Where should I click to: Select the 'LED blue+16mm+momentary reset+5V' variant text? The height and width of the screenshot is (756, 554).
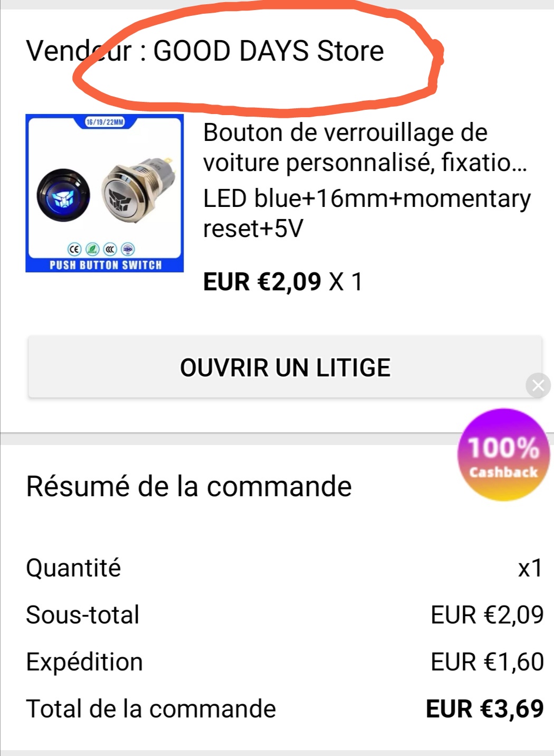pyautogui.click(x=367, y=213)
